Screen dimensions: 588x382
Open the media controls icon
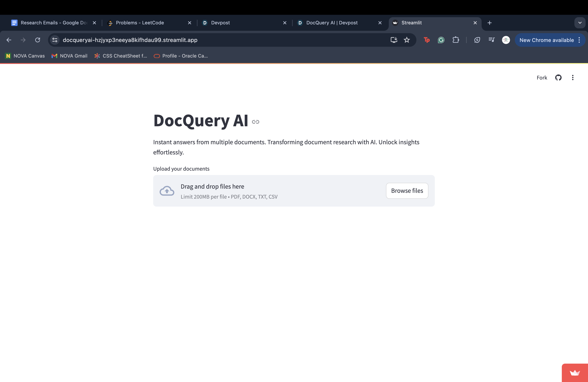coord(491,40)
